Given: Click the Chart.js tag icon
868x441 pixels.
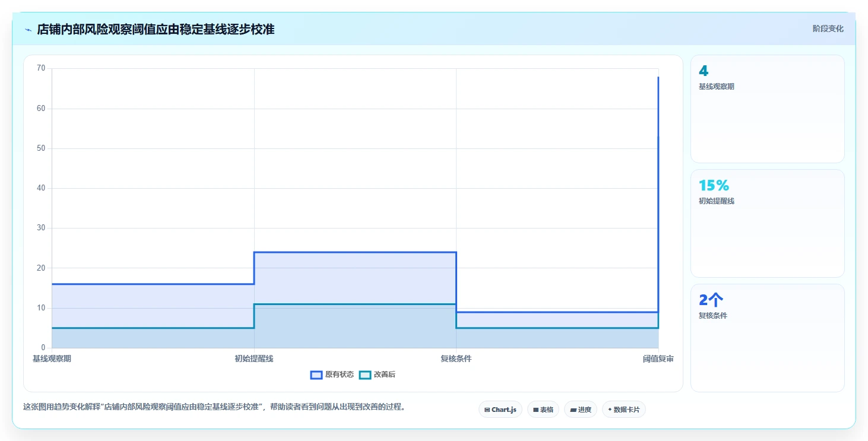Looking at the screenshot, I should [x=487, y=410].
